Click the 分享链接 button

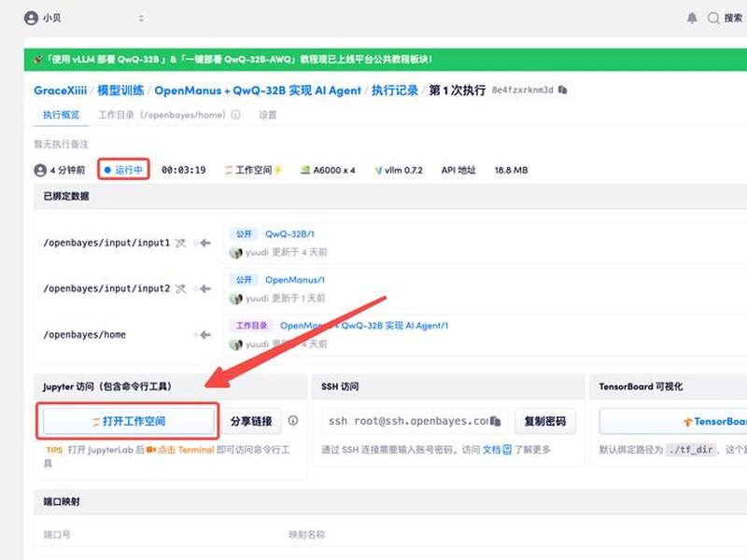(251, 421)
